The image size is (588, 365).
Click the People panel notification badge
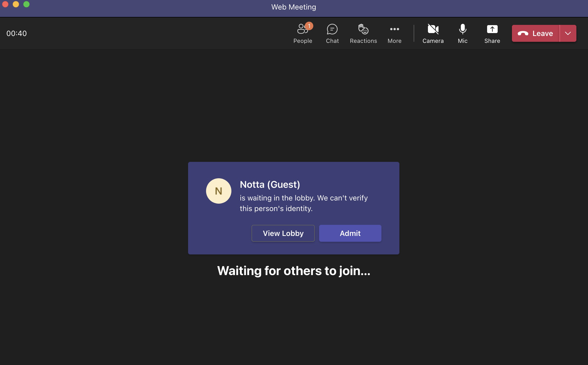pos(309,26)
